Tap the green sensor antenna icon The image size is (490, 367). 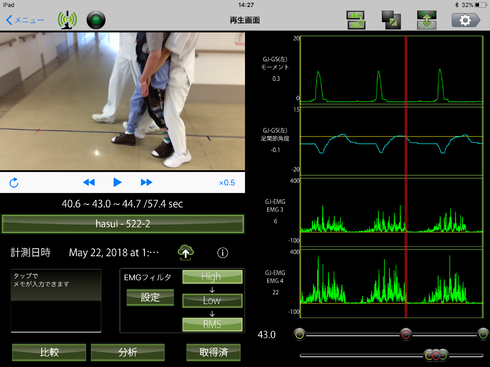click(67, 20)
